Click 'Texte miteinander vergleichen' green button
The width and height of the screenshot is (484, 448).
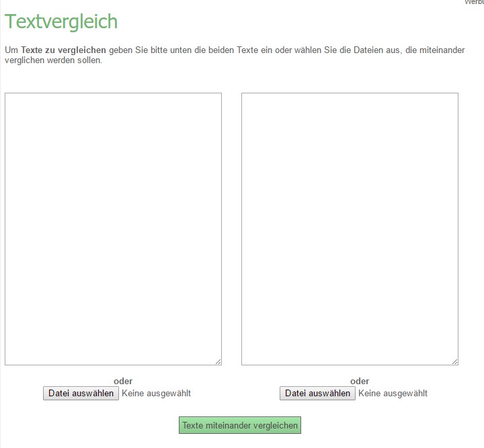click(x=240, y=425)
